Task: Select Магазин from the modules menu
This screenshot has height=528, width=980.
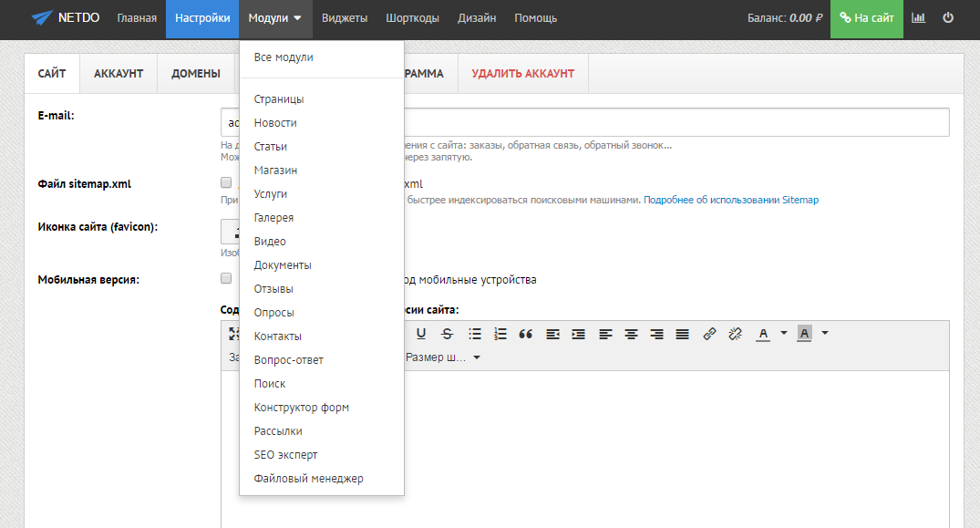Action: click(x=275, y=171)
